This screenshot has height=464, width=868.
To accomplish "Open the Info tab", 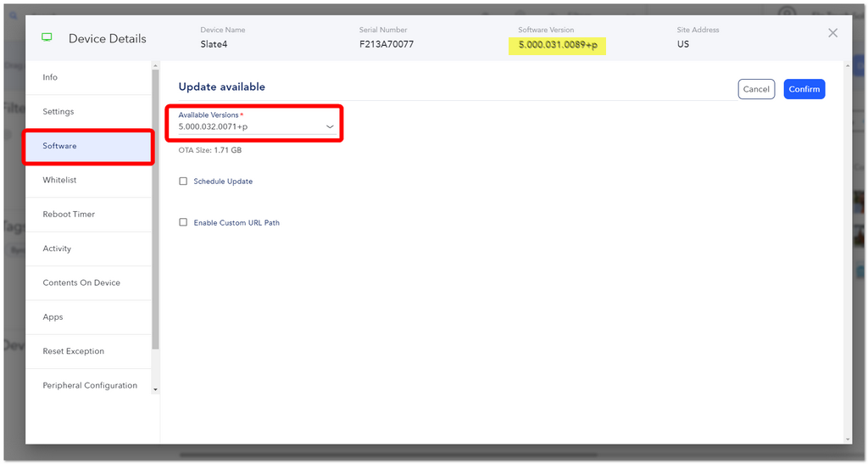I will (88, 77).
